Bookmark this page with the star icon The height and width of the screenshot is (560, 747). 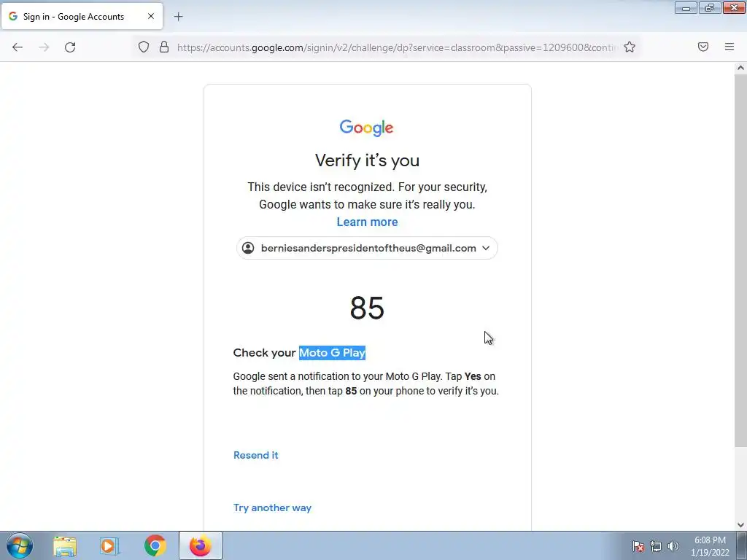[630, 47]
